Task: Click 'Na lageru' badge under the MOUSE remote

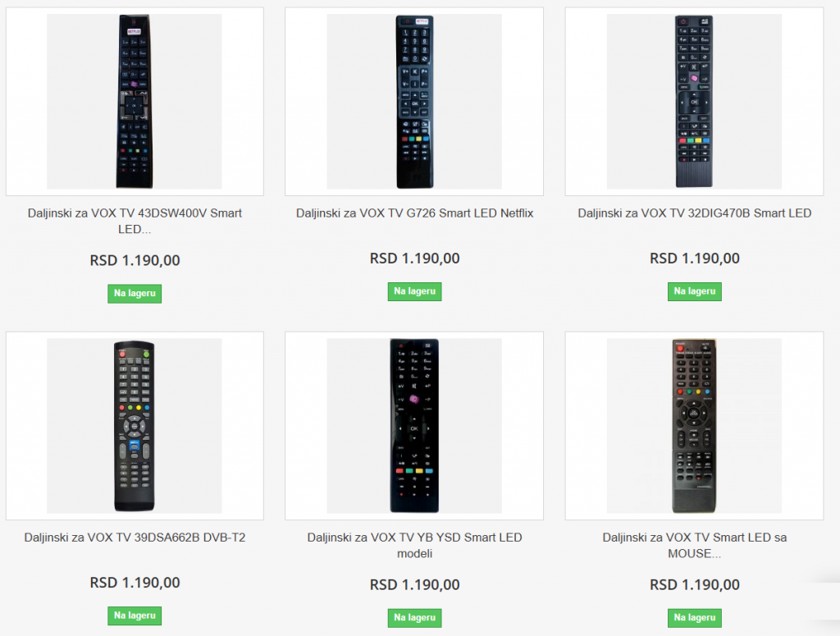Action: pyautogui.click(x=694, y=618)
